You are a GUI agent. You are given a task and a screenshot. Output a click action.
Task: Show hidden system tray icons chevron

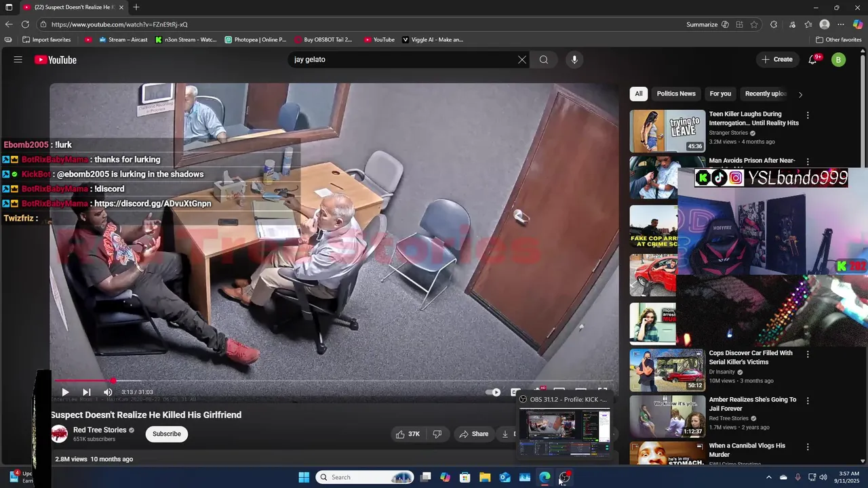pyautogui.click(x=768, y=477)
